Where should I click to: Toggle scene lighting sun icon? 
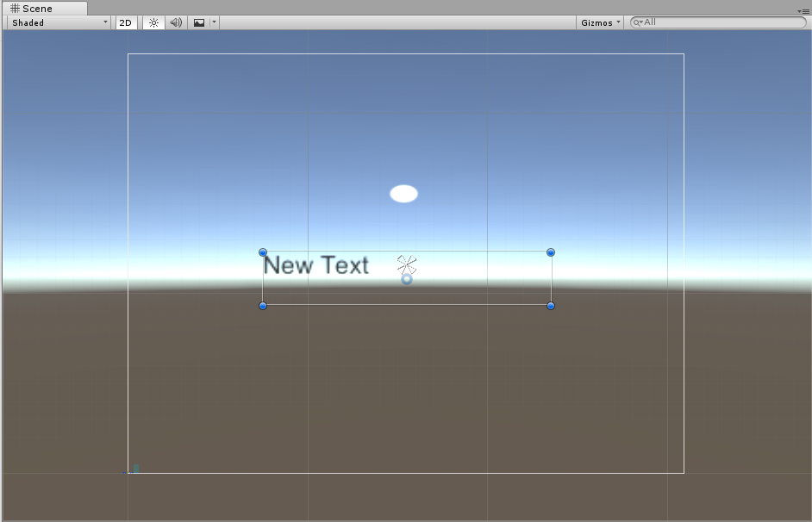(153, 22)
